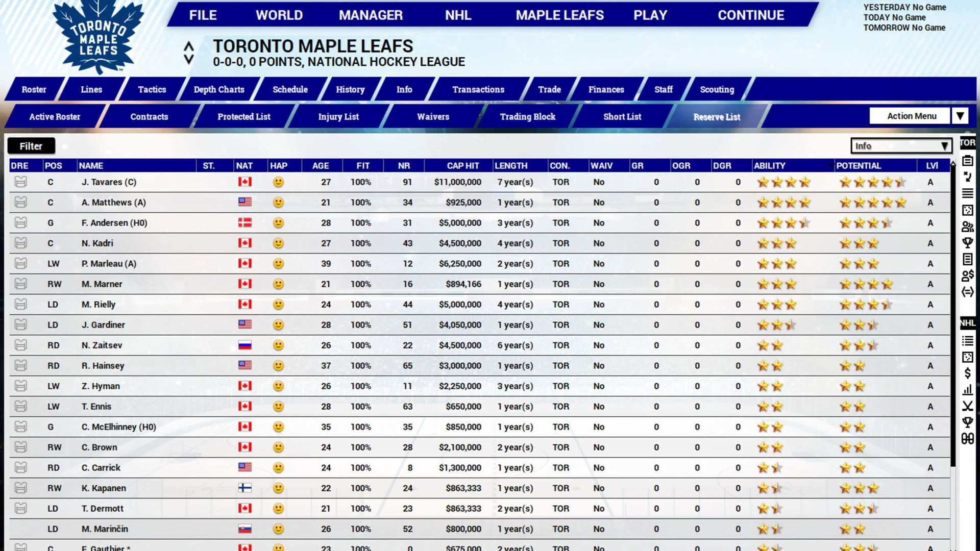The width and height of the screenshot is (980, 551).
Task: Click the Action Menu button
Action: [911, 116]
